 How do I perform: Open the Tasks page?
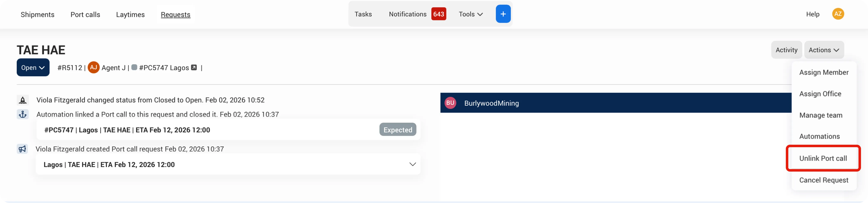pos(363,14)
